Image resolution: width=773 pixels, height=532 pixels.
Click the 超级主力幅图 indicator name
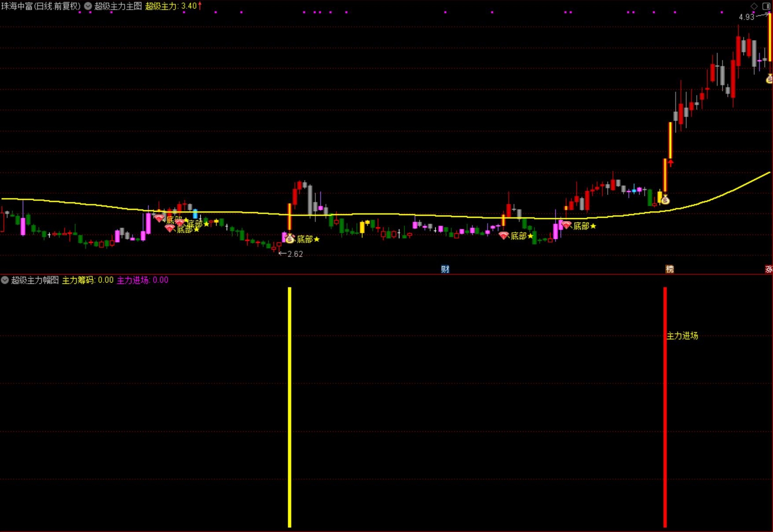(x=35, y=280)
